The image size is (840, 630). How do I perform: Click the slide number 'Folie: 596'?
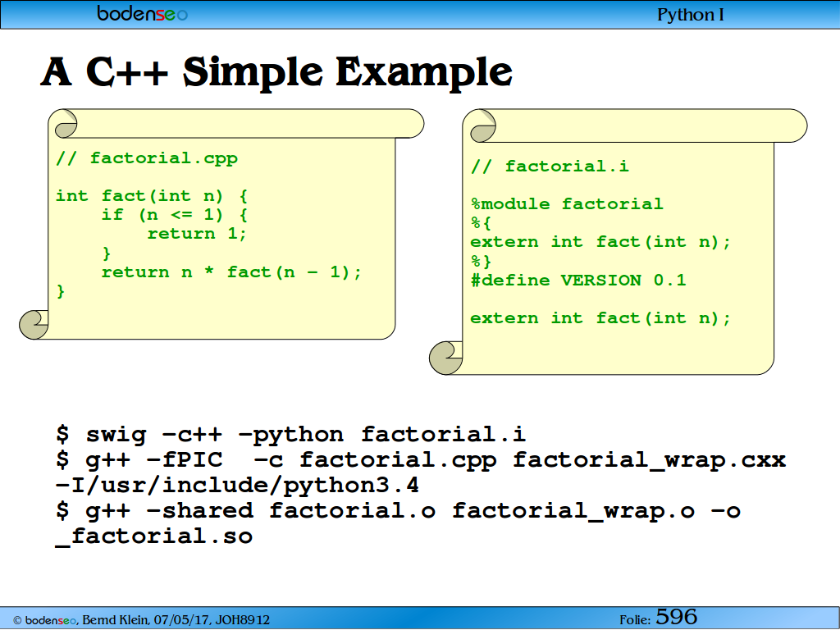659,618
